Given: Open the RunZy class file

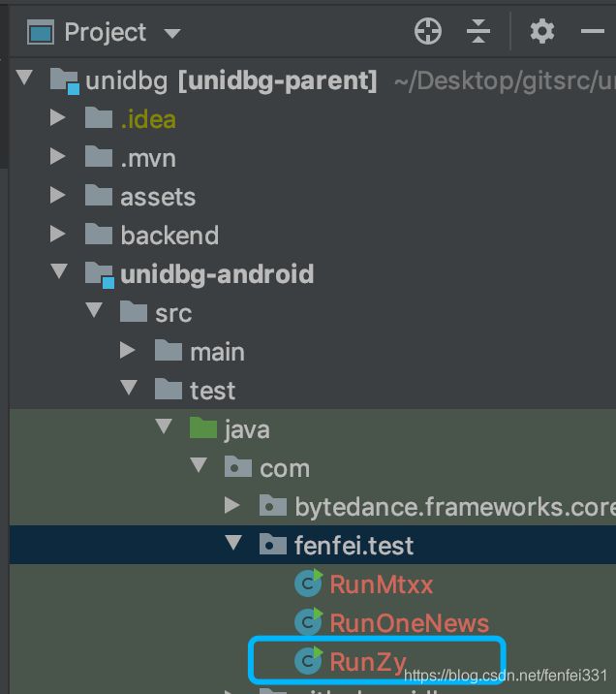Looking at the screenshot, I should point(368,662).
